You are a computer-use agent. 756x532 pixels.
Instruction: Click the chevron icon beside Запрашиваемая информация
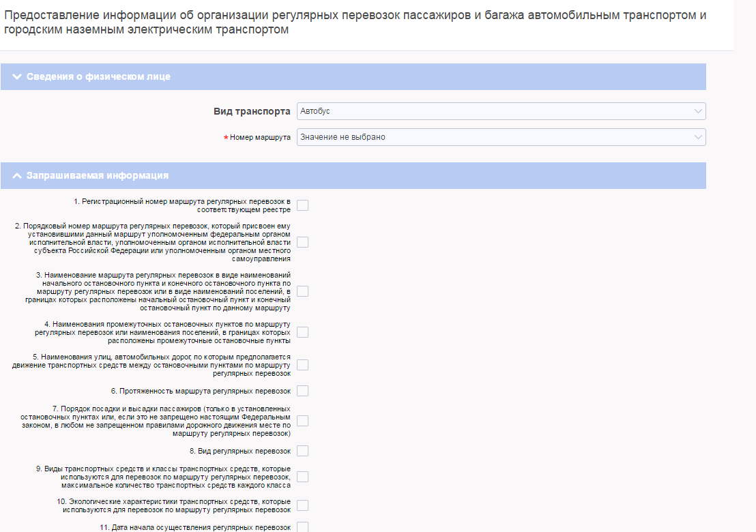click(x=17, y=175)
